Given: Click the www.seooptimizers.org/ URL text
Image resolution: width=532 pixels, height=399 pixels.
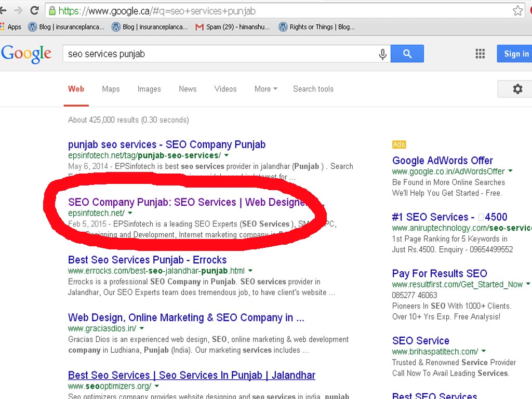Looking at the screenshot, I should point(110,386).
